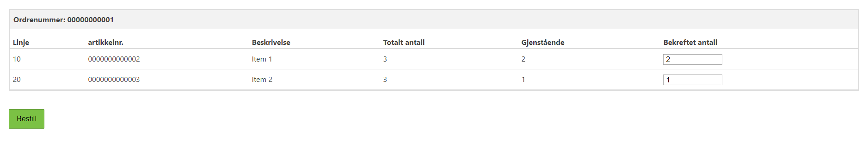Select article number 0000000000002
Image resolution: width=868 pixels, height=168 pixels.
pos(114,59)
